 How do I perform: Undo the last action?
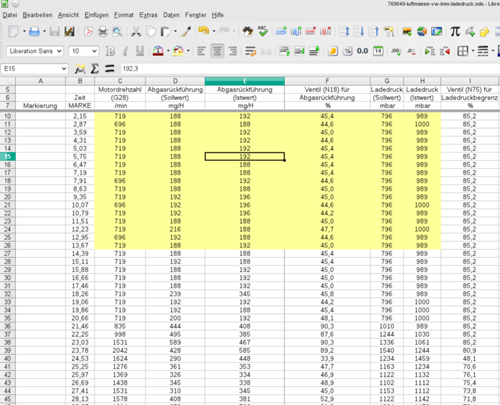click(x=203, y=31)
